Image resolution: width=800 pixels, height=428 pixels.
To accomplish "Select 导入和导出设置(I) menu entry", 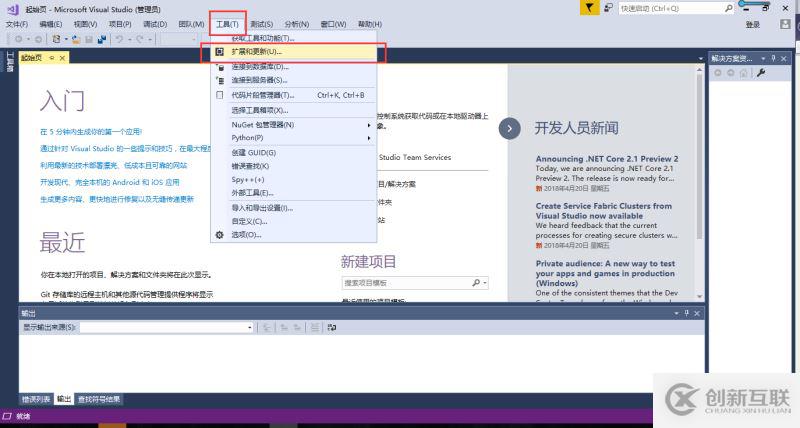I will [x=294, y=208].
